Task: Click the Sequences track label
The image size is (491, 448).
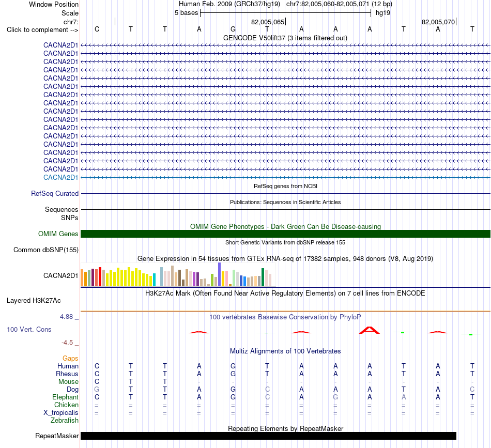Action: point(62,209)
